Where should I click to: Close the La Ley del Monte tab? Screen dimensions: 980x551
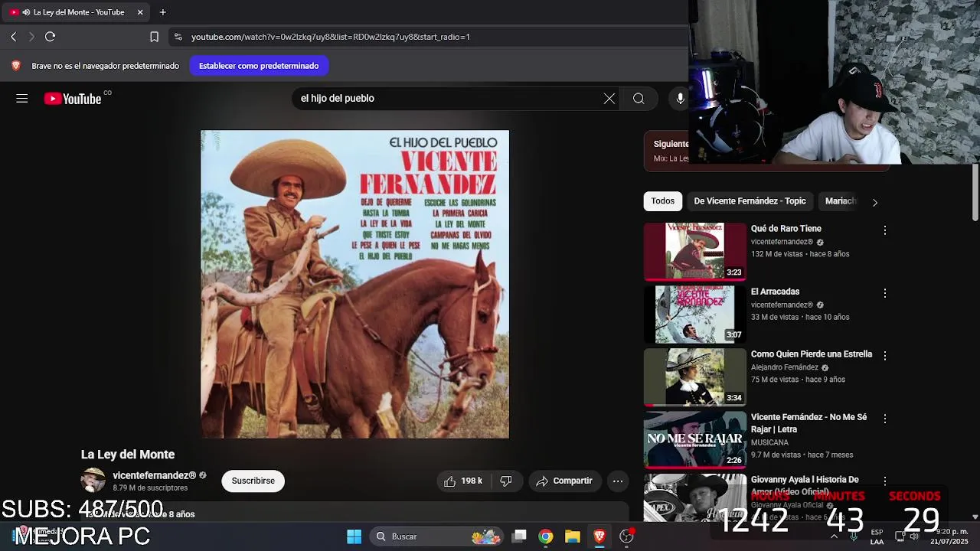point(140,12)
